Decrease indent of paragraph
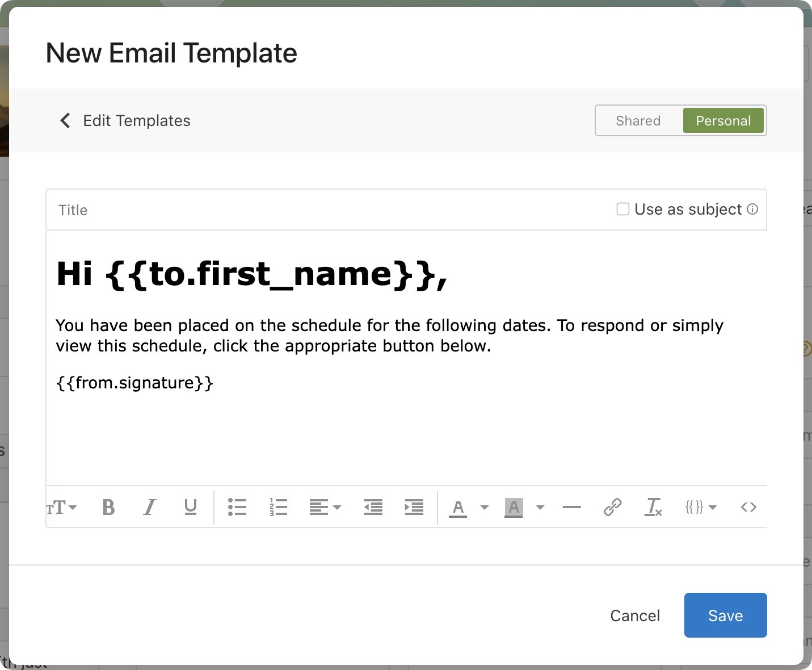The width and height of the screenshot is (812, 670). pyautogui.click(x=373, y=507)
